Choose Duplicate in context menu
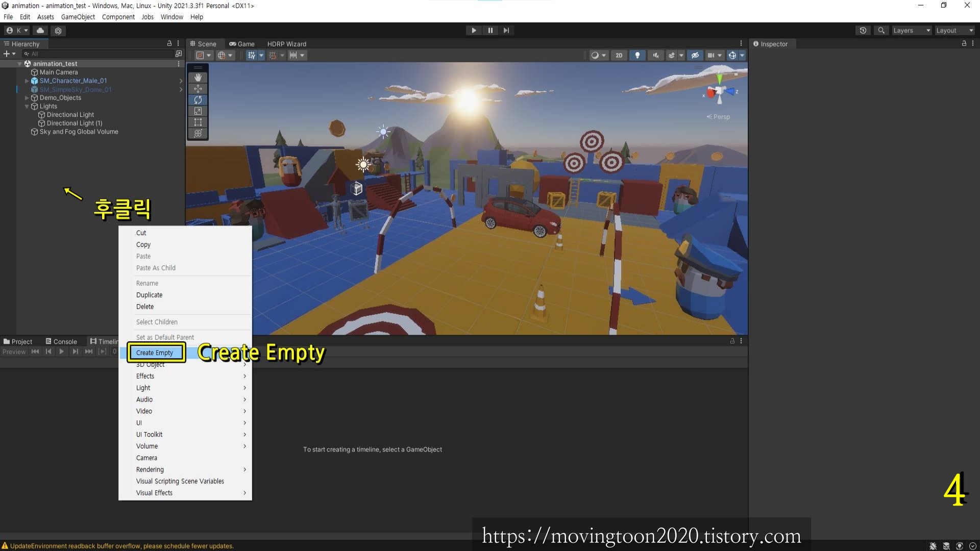The image size is (980, 551). pos(186,295)
